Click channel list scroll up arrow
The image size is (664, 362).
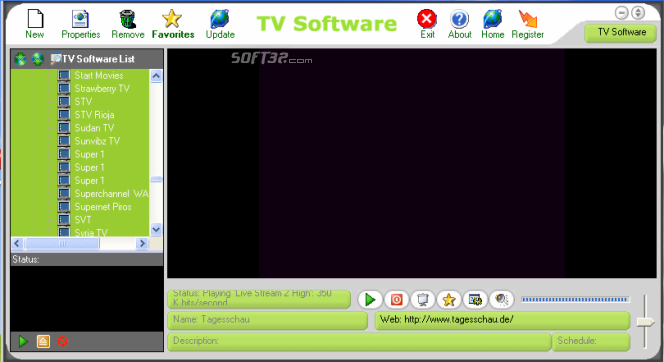(x=156, y=76)
